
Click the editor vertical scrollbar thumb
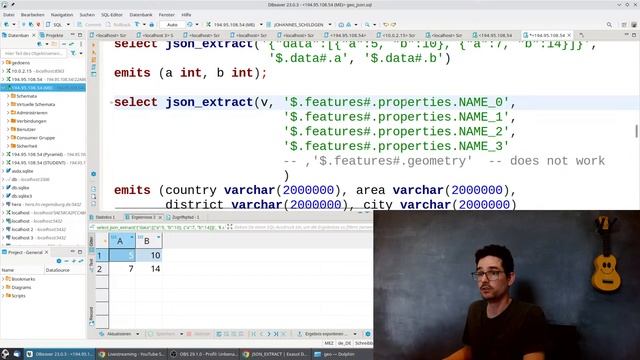[636, 131]
